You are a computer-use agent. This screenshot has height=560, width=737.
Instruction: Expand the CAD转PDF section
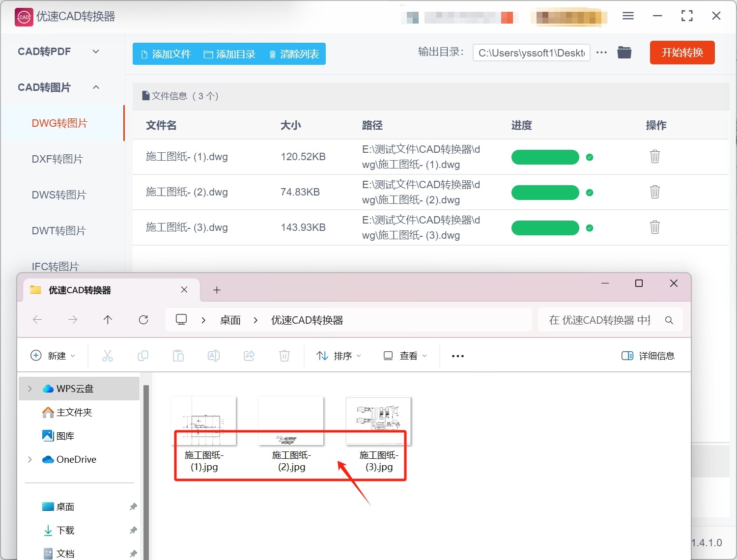point(96,52)
